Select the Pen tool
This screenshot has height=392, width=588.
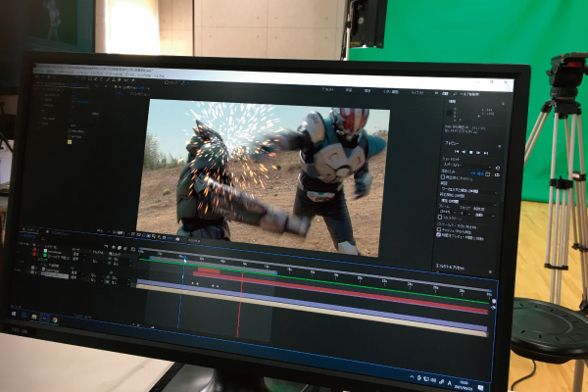(x=95, y=78)
